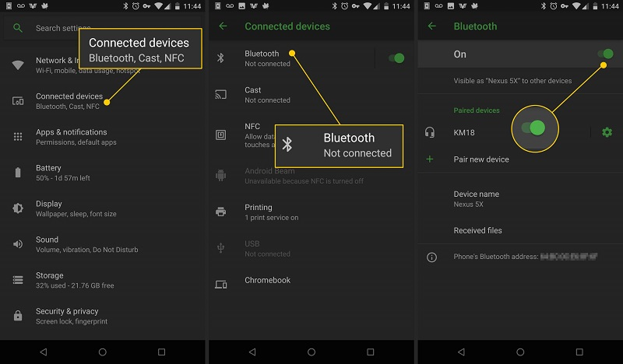Go back from the Connected devices screen
This screenshot has width=623, height=364.
click(223, 26)
